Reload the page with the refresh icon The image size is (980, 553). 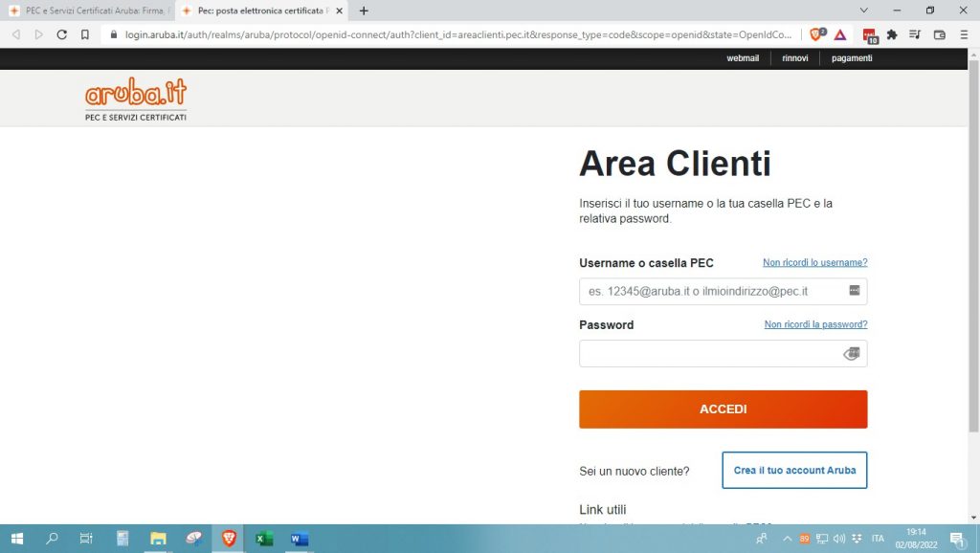tap(61, 33)
